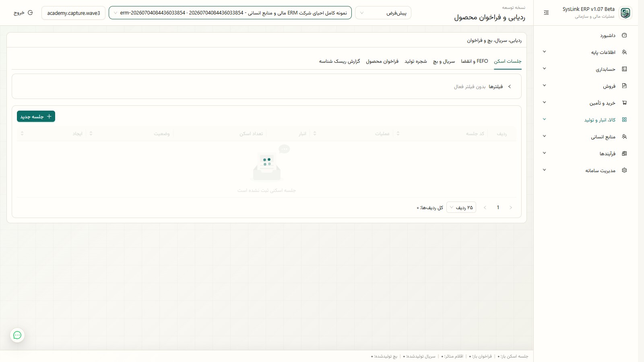Expand the فروش menu chevron

(544, 86)
